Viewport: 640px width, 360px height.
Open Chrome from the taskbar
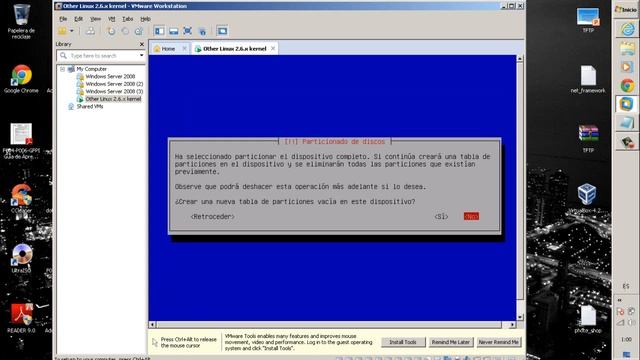pyautogui.click(x=627, y=85)
